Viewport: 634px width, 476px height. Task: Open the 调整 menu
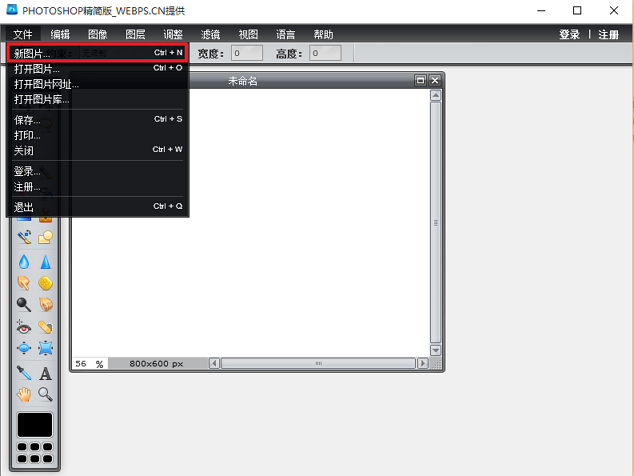[x=173, y=34]
